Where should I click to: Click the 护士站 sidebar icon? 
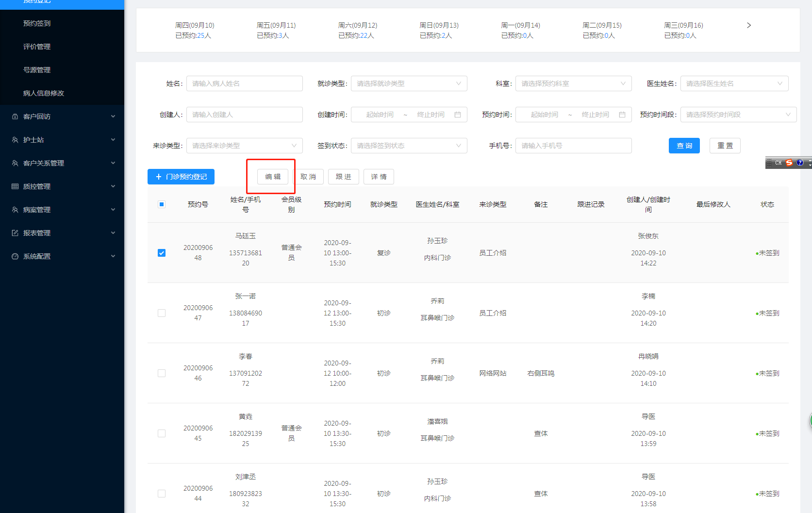pos(15,140)
